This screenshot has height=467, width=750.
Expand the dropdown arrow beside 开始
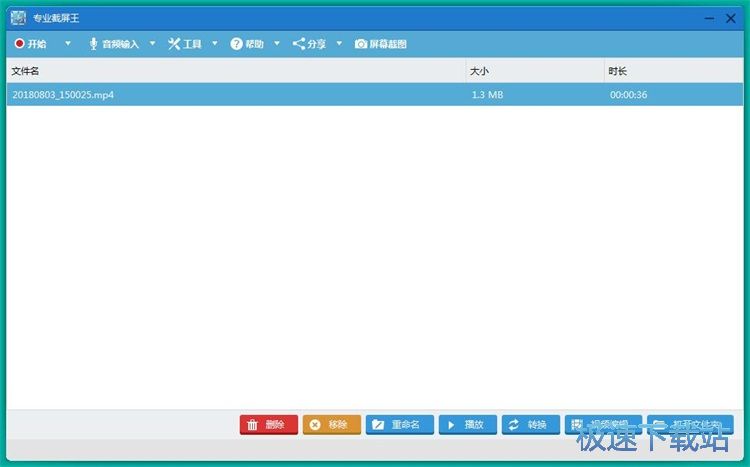point(68,44)
